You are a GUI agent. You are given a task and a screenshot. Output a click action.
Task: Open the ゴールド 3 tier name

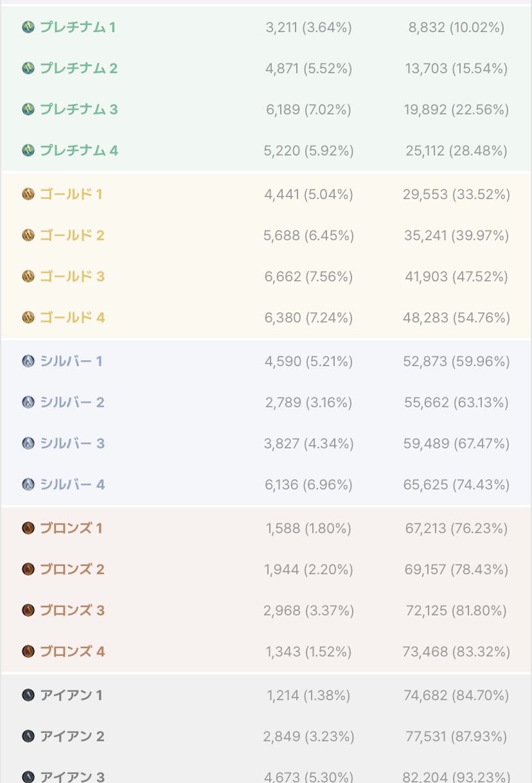click(72, 276)
